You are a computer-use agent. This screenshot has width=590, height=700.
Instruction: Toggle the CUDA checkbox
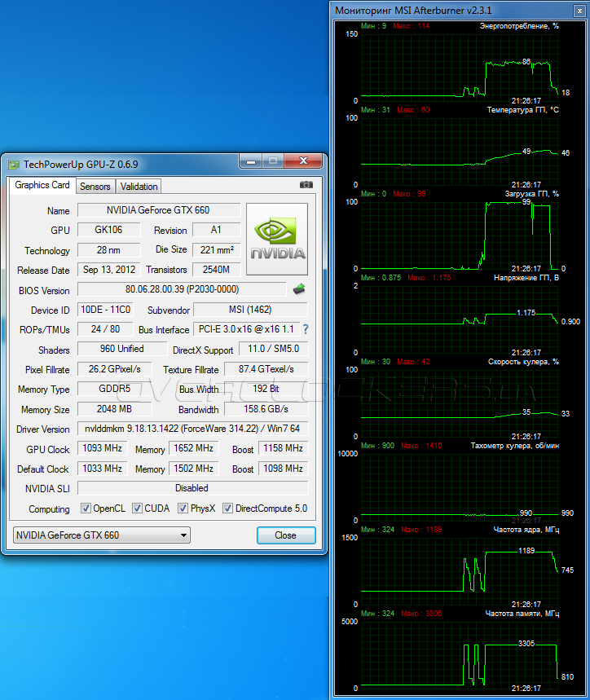click(138, 508)
